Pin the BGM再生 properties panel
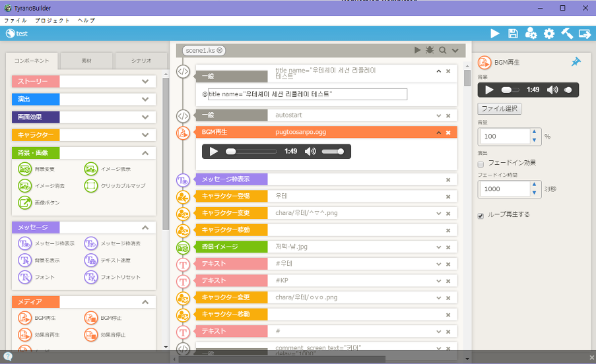The image size is (596, 364). pos(576,62)
